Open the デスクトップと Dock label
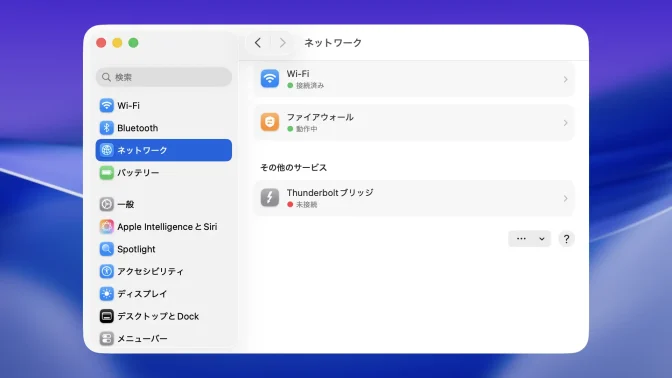 coord(158,316)
